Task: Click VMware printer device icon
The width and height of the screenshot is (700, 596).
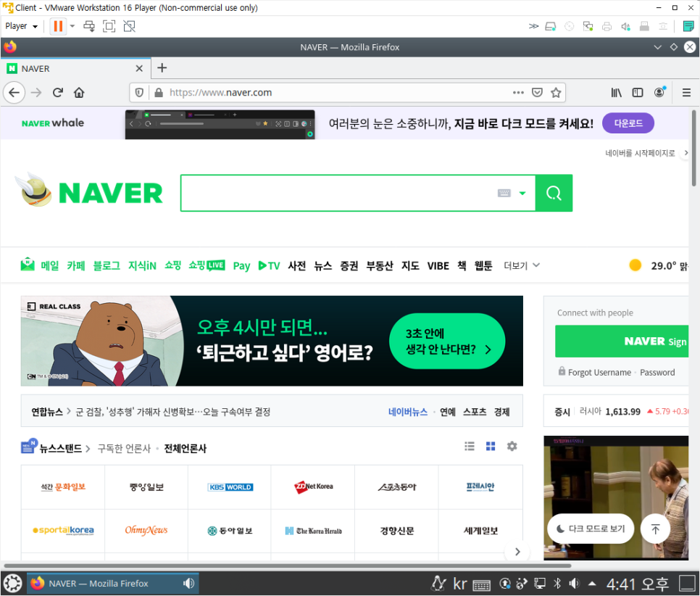Action: click(x=607, y=26)
